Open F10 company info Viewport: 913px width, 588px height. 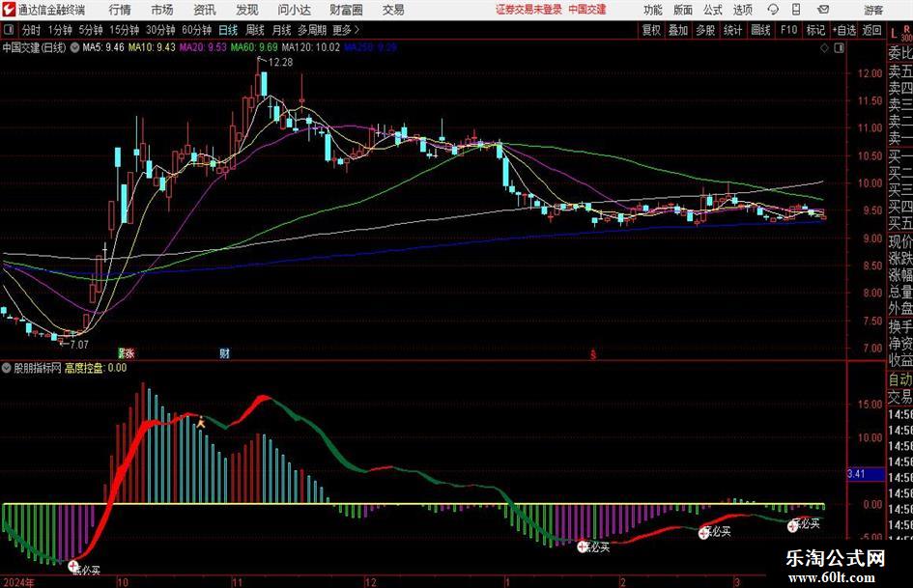click(788, 30)
